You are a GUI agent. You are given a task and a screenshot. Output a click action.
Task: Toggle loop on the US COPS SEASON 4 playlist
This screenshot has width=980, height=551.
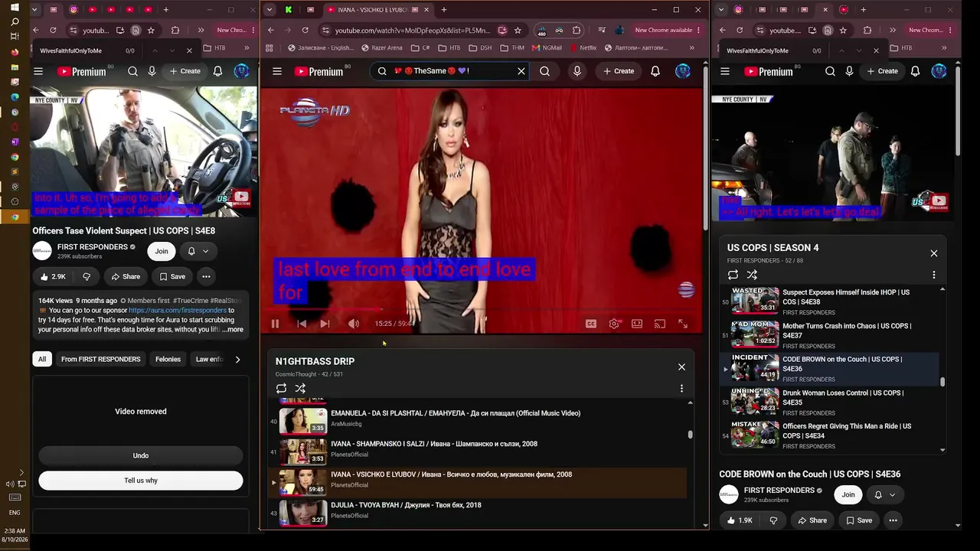[733, 275]
